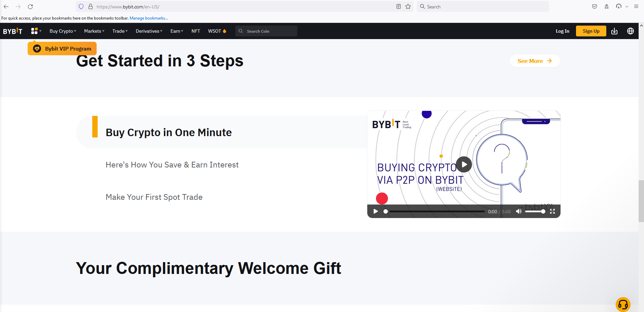
Task: Click the Bybit VIP Program badge
Action: [x=62, y=48]
